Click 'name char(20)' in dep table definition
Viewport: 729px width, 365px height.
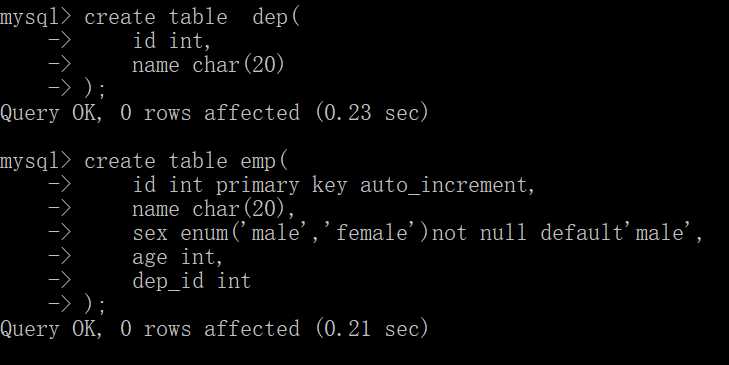click(208, 65)
